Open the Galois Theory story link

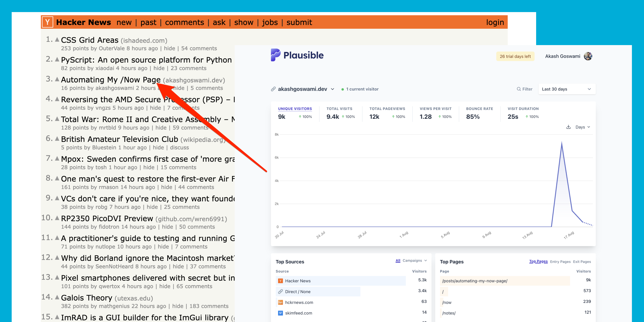coord(87,298)
